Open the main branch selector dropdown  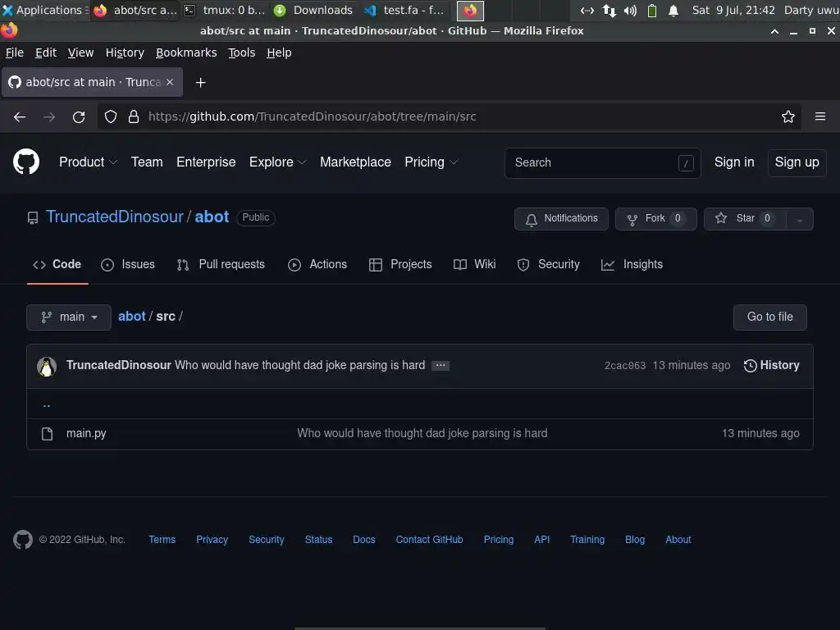tap(69, 317)
